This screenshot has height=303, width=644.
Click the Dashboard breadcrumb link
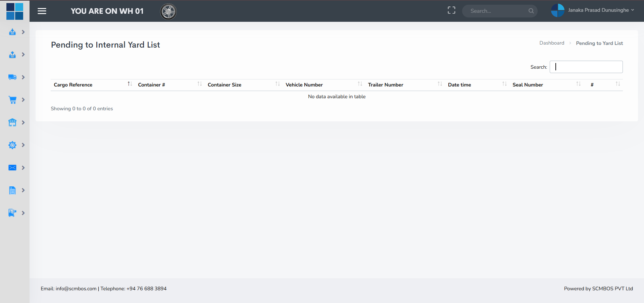pyautogui.click(x=552, y=43)
